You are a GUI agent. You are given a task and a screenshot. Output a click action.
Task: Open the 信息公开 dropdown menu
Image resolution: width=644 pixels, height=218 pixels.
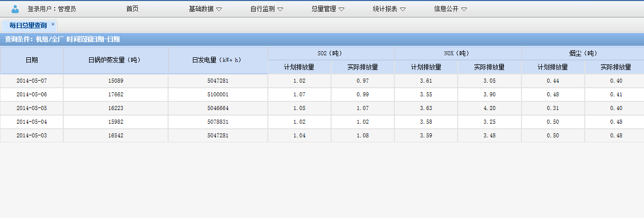click(x=450, y=9)
